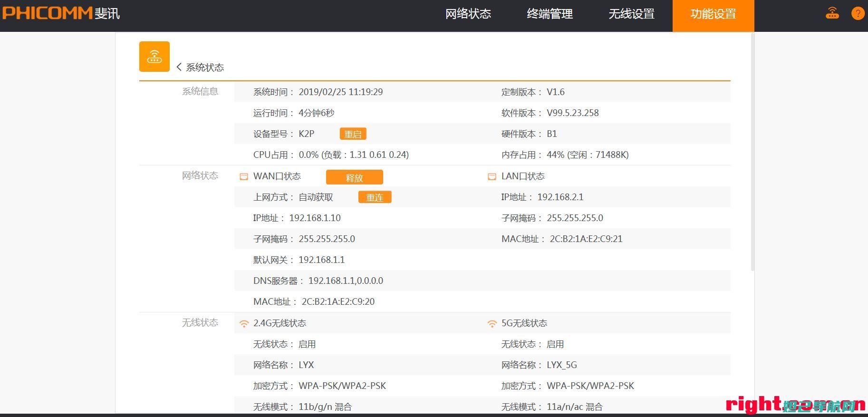Select DNS server 192.168.1.1,0.0.0.0
This screenshot has width=868, height=417.
pos(346,281)
